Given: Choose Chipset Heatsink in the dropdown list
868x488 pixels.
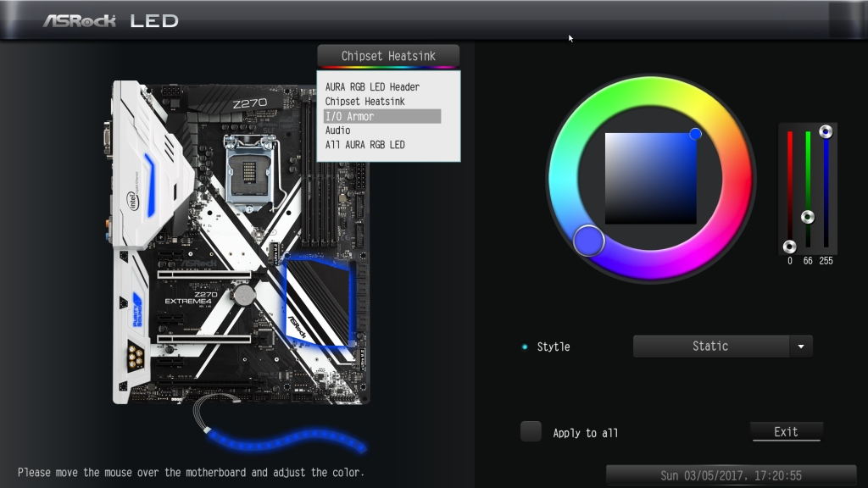Looking at the screenshot, I should click(364, 102).
